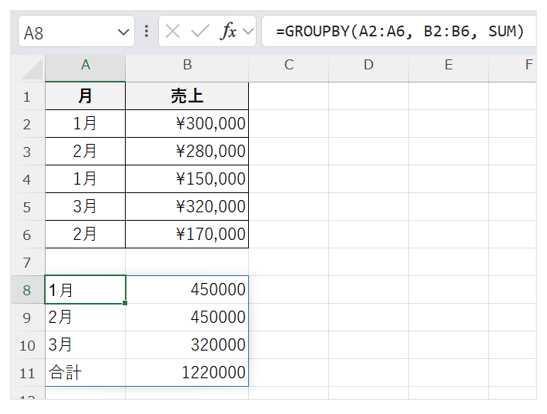Viewport: 547px width, 414px height.
Task: Click cell A10 containing '3月'
Action: click(85, 345)
